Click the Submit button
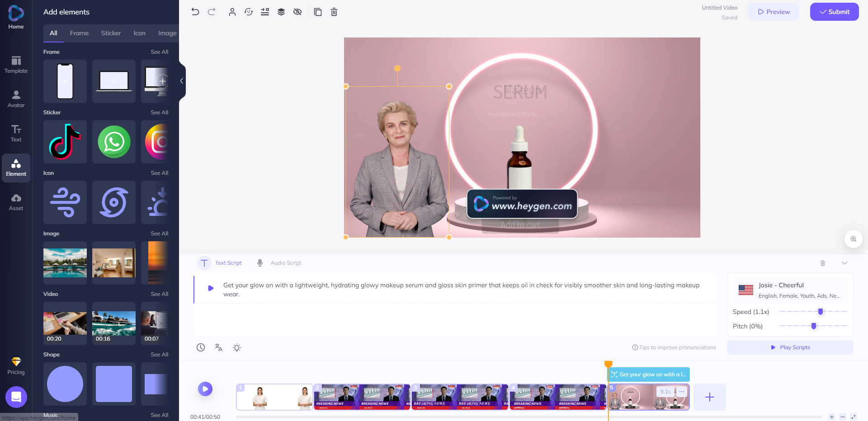868x421 pixels. point(835,12)
